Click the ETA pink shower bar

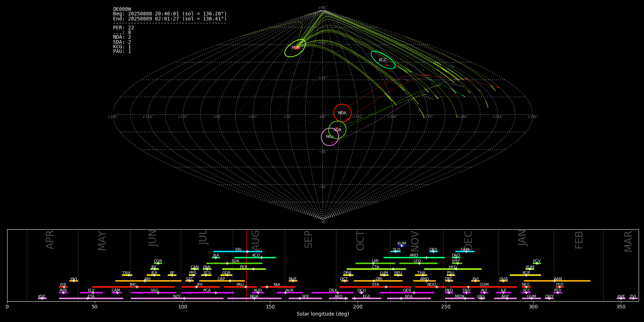point(91,298)
